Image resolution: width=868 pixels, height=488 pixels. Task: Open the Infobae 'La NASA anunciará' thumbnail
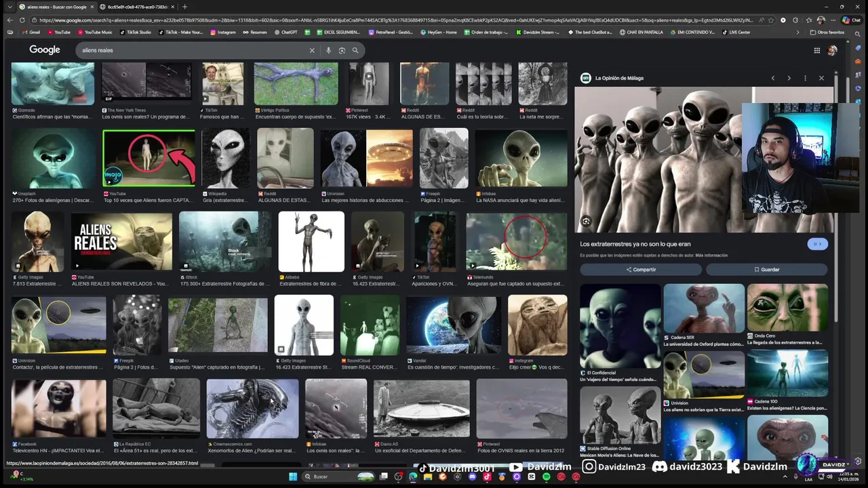coord(521,159)
